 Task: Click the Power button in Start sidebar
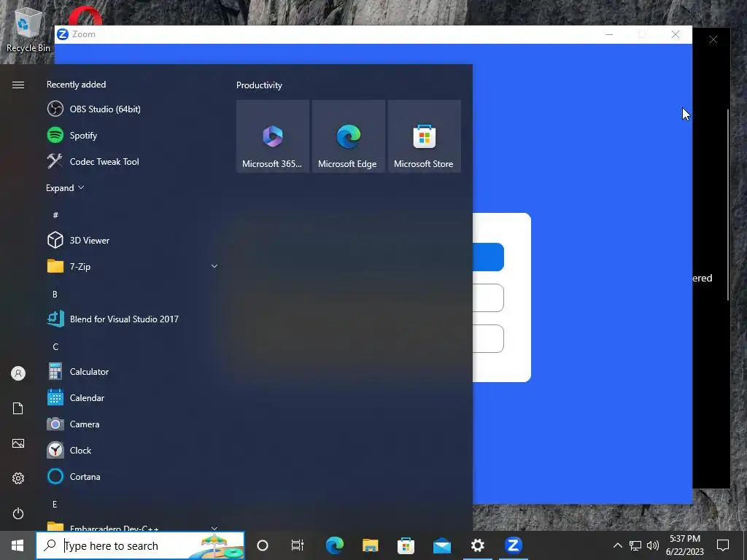(18, 513)
